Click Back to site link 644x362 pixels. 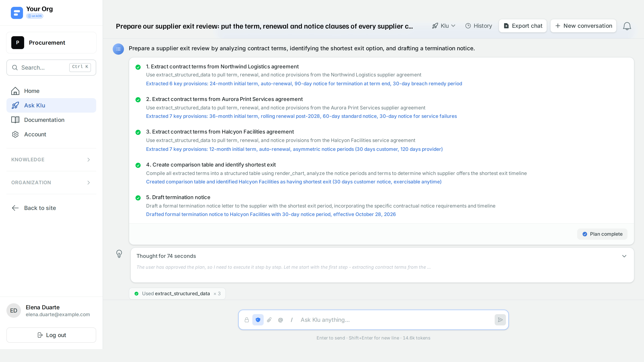point(34,208)
